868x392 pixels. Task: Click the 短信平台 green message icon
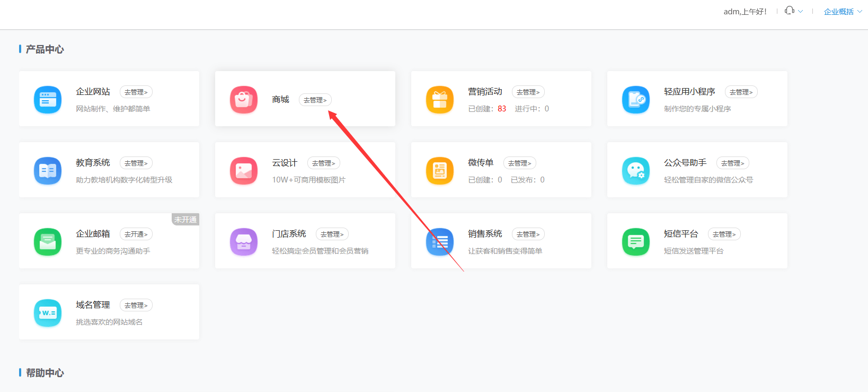click(636, 241)
